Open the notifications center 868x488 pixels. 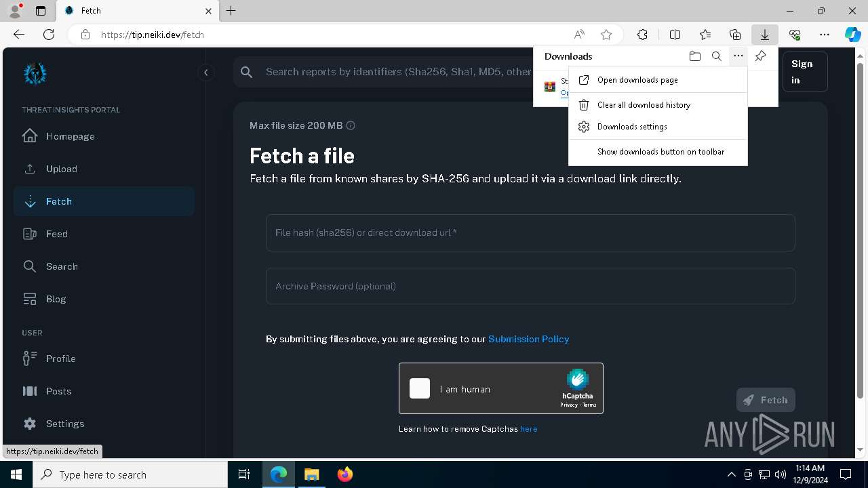click(846, 474)
